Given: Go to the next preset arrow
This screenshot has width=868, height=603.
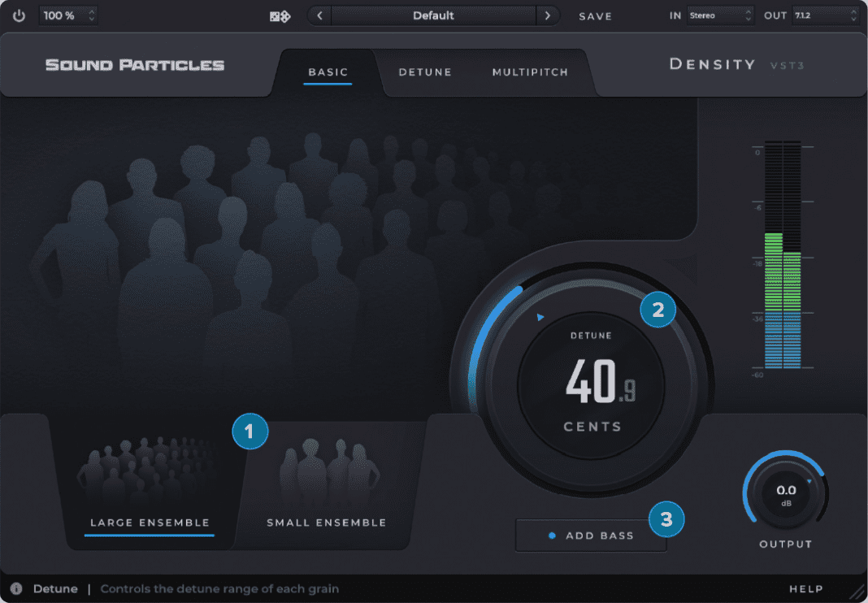Looking at the screenshot, I should [548, 15].
